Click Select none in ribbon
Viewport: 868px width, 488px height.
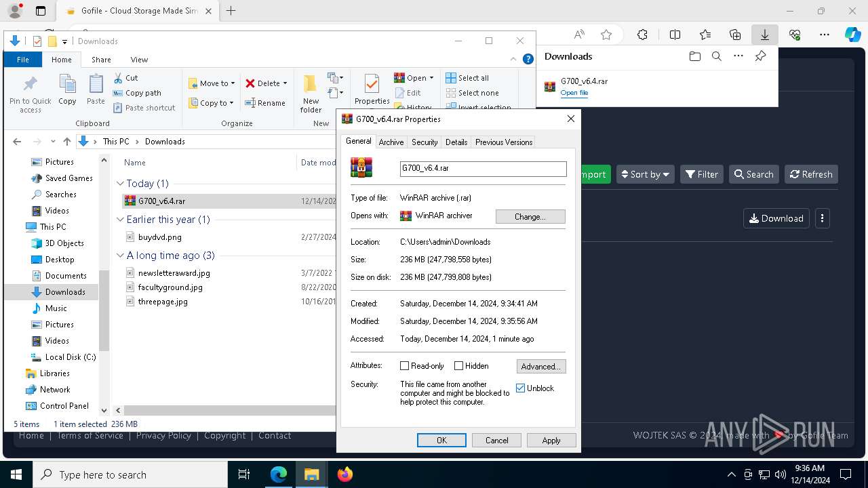tap(472, 93)
